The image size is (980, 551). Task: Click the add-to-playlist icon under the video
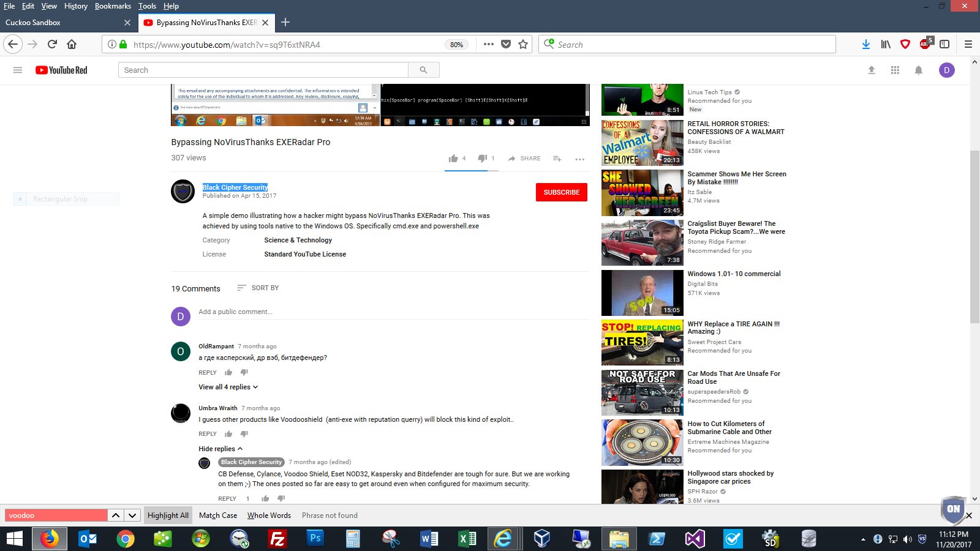[x=557, y=159]
